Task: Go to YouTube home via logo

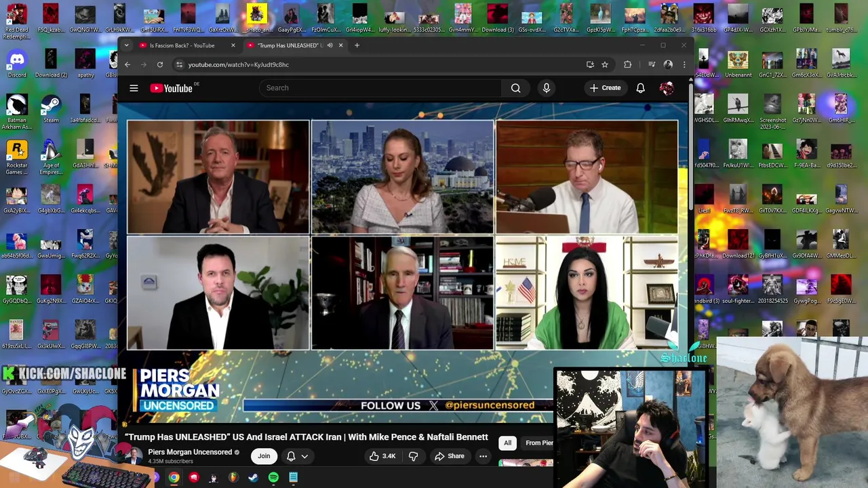Action: point(172,88)
